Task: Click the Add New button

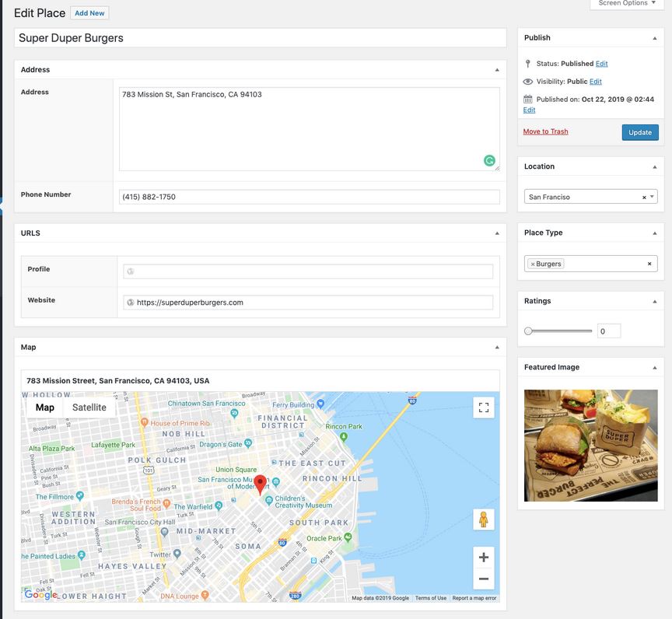Action: tap(89, 13)
